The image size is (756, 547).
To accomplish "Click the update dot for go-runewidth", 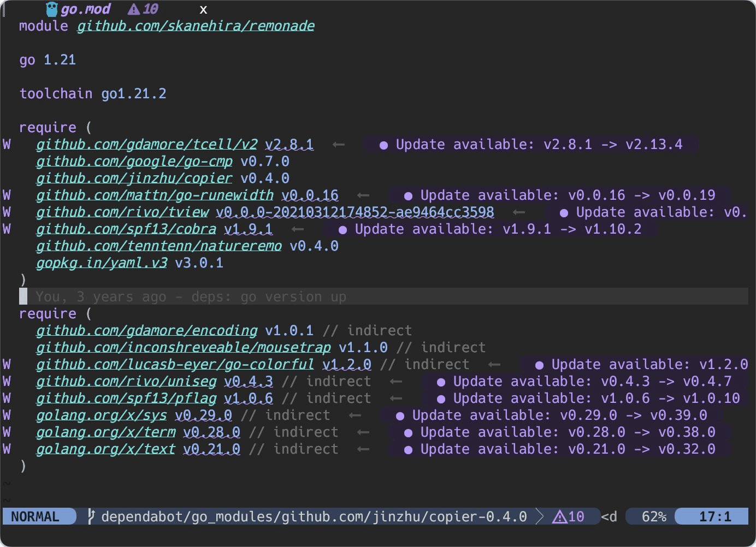I will pos(408,195).
